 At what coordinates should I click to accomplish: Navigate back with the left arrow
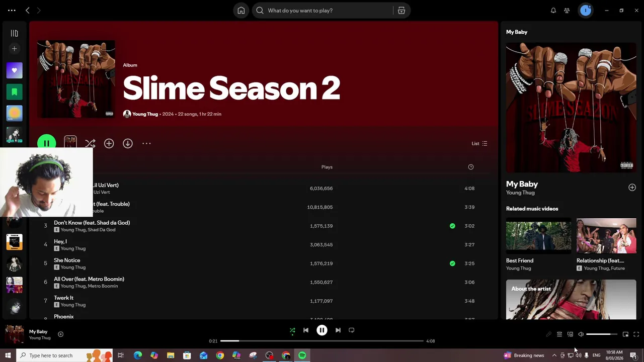28,11
